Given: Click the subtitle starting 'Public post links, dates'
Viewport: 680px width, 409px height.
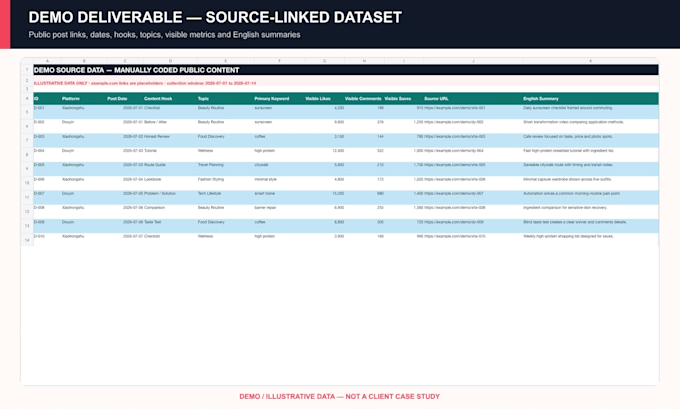Looking at the screenshot, I should (164, 35).
